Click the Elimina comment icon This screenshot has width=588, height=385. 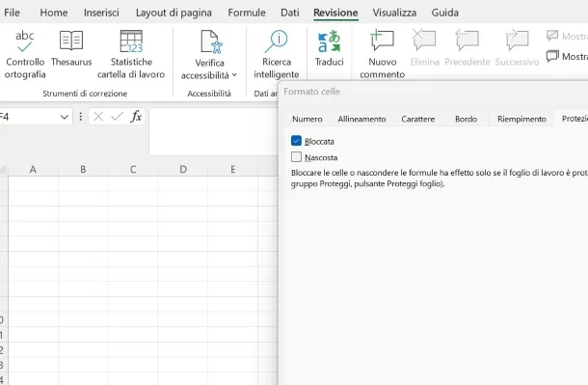424,41
